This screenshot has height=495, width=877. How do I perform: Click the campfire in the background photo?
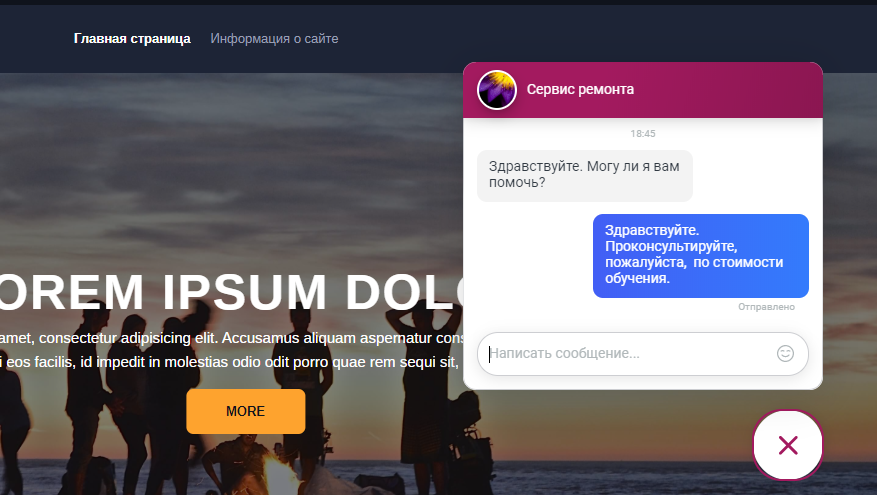279,475
